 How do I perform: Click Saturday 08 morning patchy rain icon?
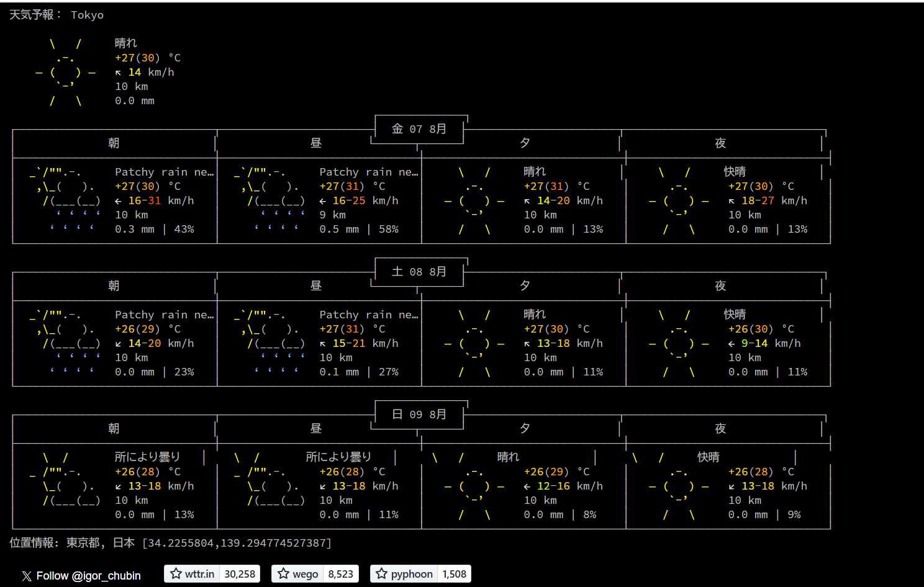pos(65,343)
